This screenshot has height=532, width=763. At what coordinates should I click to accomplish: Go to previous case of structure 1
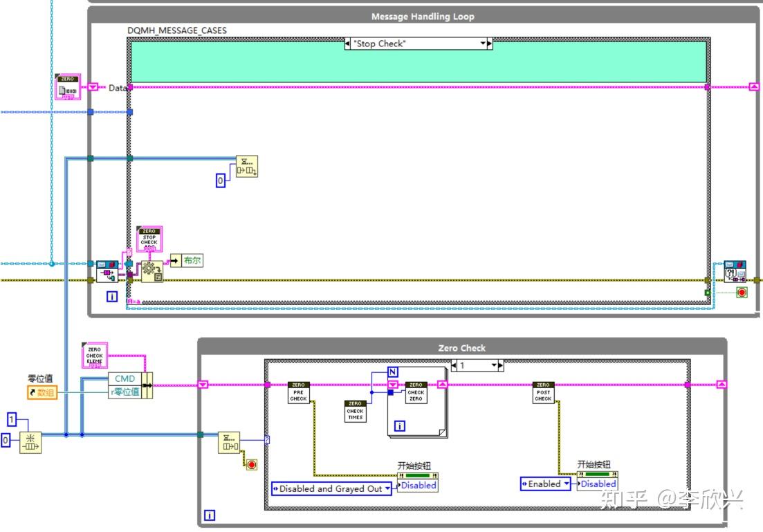(x=454, y=365)
